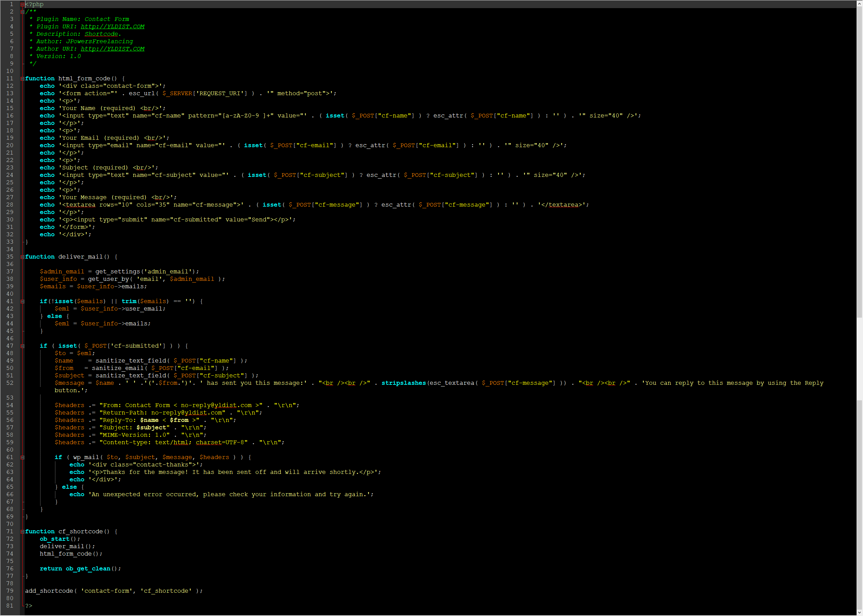Open the Author URI link

click(x=112, y=49)
